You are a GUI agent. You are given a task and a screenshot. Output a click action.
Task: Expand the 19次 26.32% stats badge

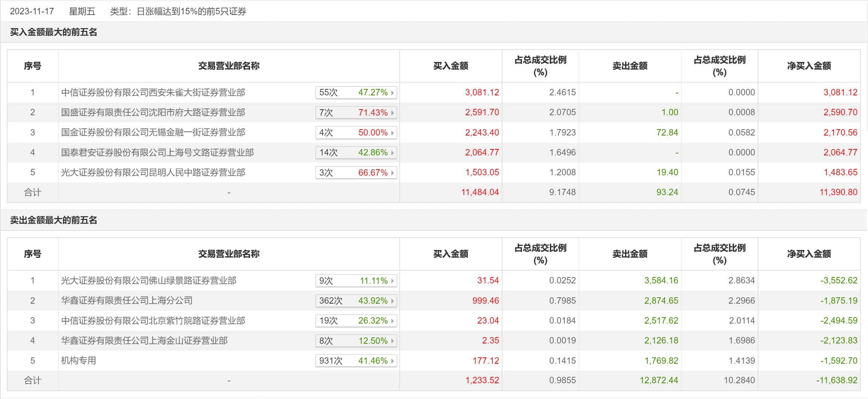tap(356, 321)
